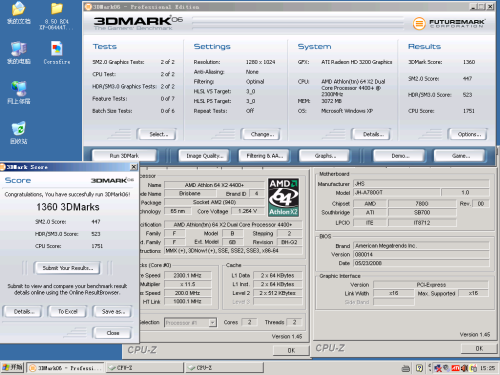Click Save as... in Score dialog
The width and height of the screenshot is (500, 375).
[112, 312]
